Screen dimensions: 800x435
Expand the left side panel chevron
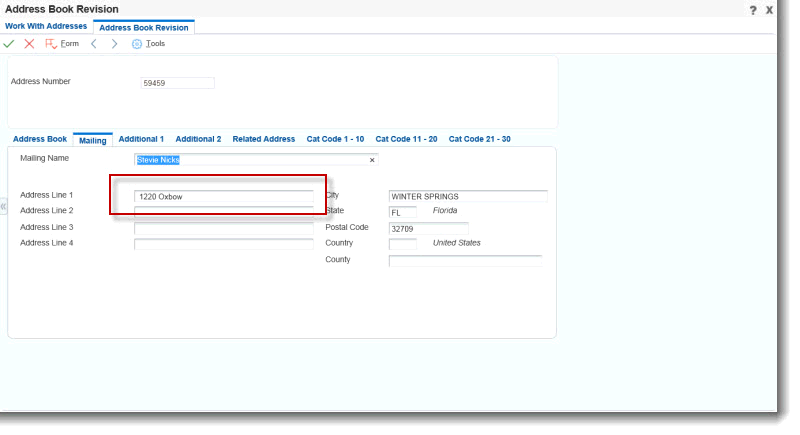tap(4, 207)
